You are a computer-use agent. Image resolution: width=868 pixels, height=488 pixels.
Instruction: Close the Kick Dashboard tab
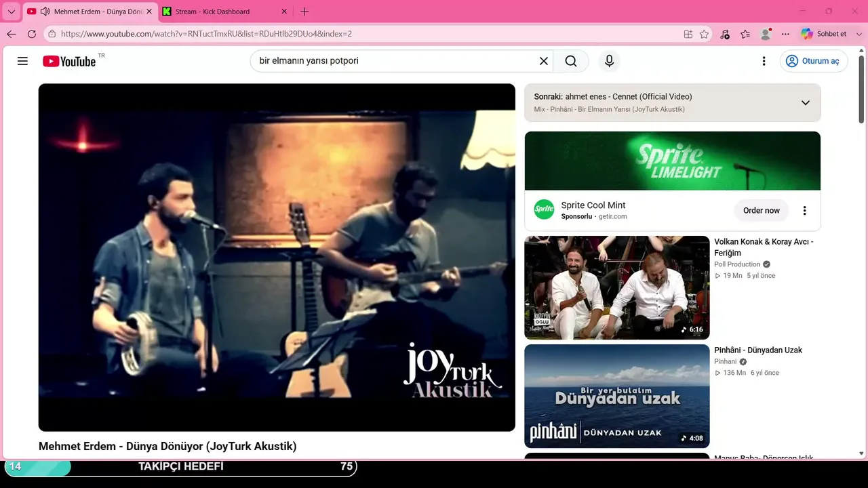coord(285,12)
